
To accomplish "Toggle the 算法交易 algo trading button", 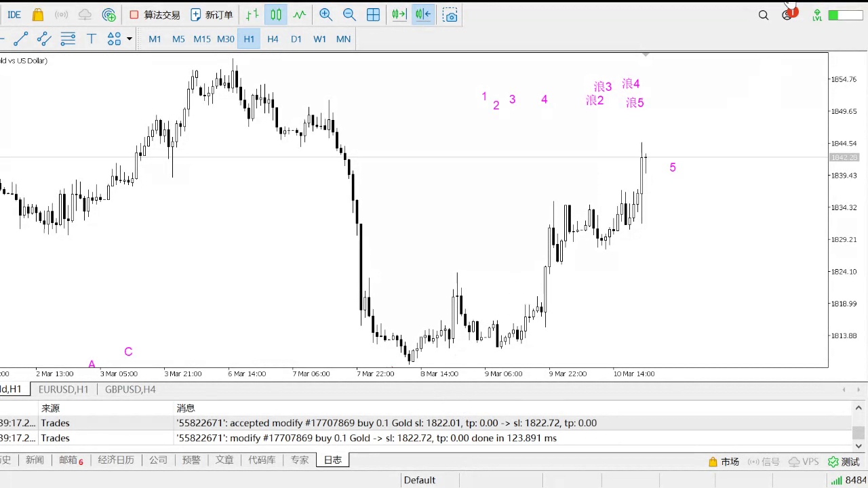I will (x=155, y=15).
